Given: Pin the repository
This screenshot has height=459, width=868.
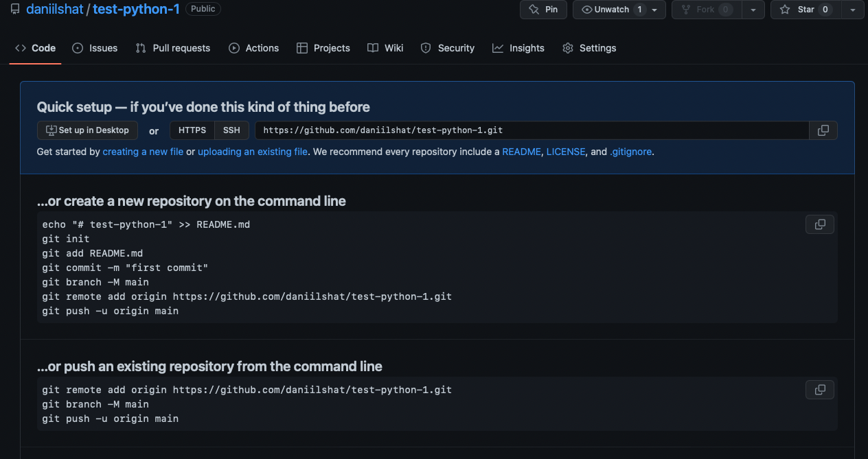Looking at the screenshot, I should point(543,10).
